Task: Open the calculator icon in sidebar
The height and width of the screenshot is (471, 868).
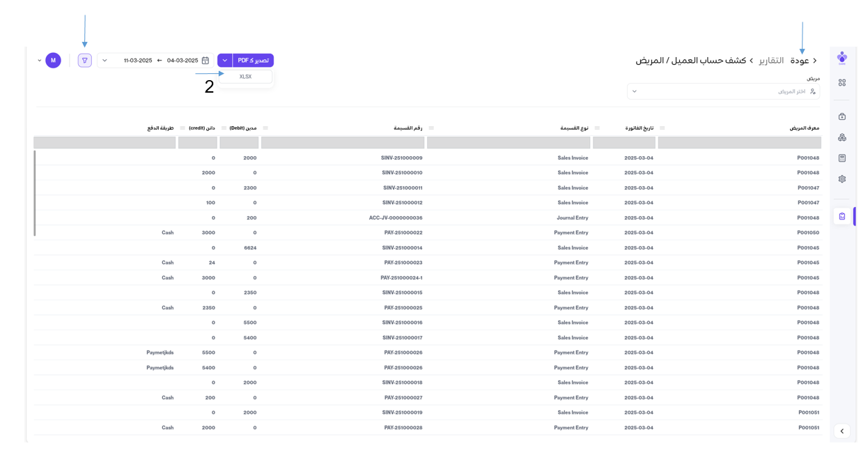Action: (x=842, y=158)
